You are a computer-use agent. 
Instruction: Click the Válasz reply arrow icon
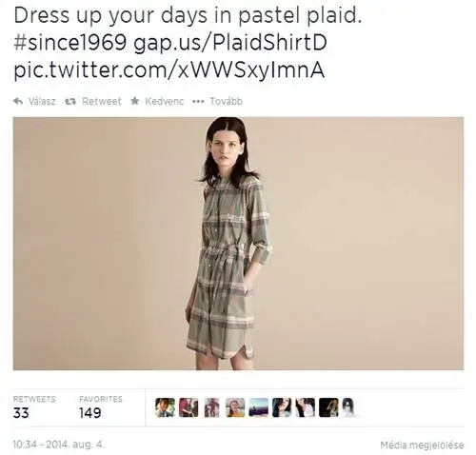[18, 101]
